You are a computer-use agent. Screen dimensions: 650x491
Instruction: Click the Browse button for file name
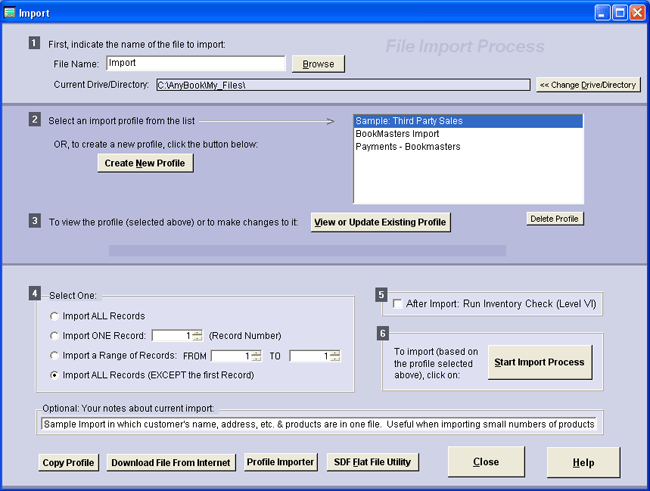318,64
